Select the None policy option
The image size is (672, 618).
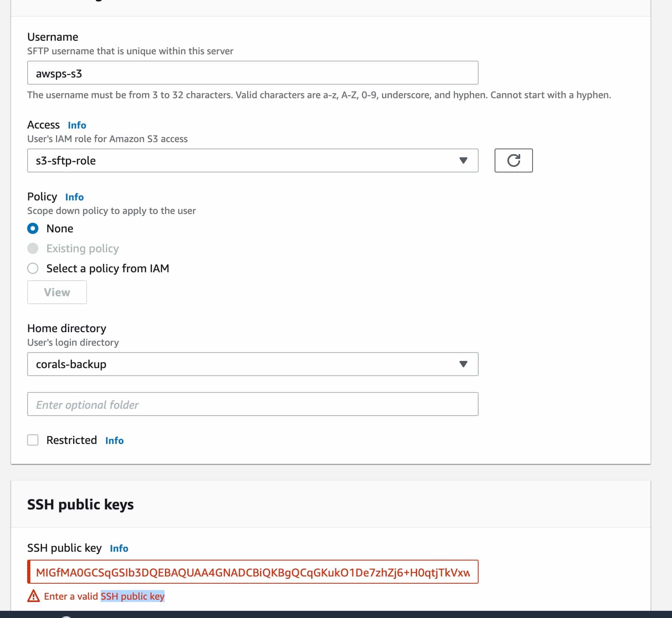(33, 228)
